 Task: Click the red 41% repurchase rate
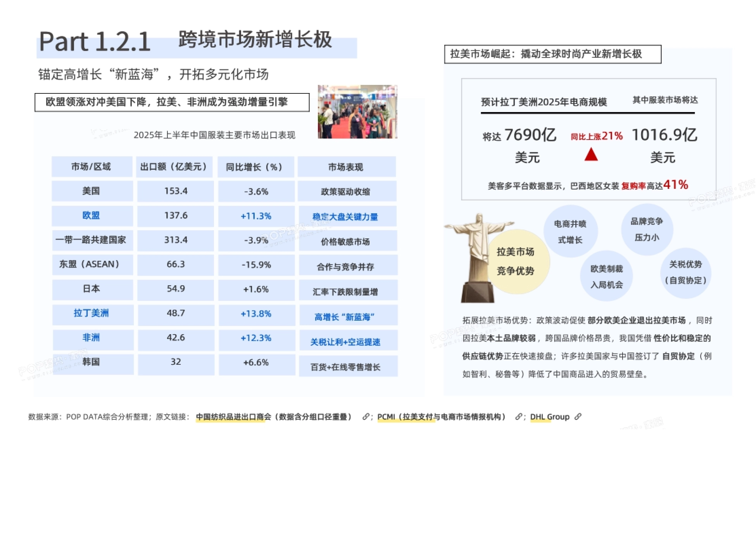tap(676, 185)
